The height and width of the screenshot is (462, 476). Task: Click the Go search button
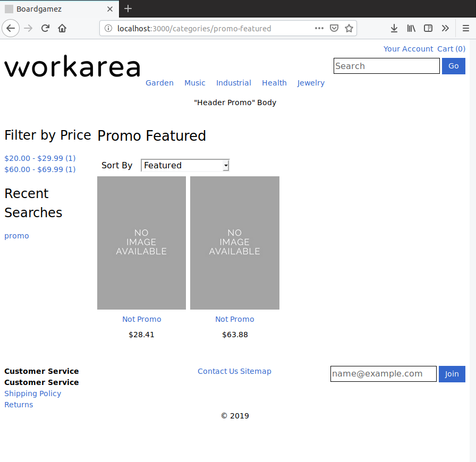[453, 66]
